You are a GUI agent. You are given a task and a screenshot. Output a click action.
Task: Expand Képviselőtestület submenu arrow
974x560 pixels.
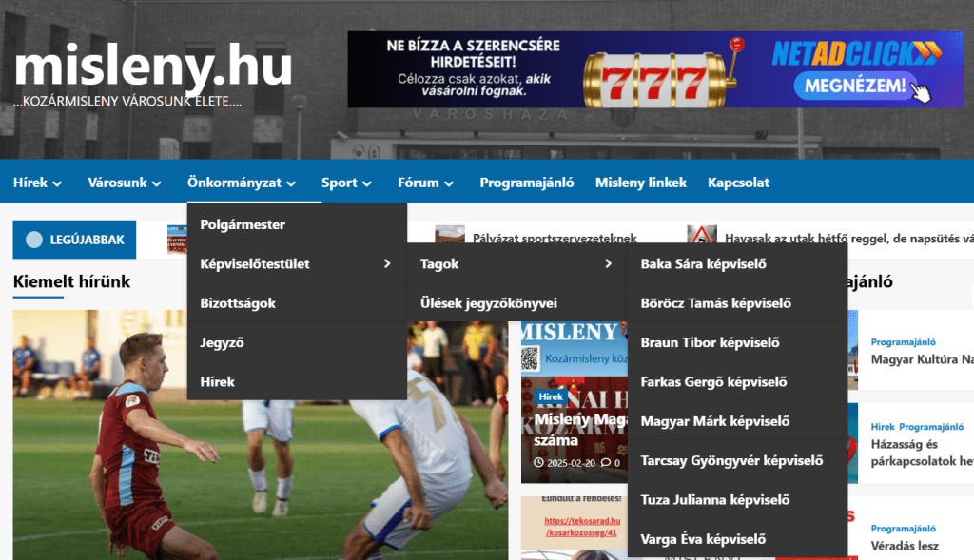387,264
